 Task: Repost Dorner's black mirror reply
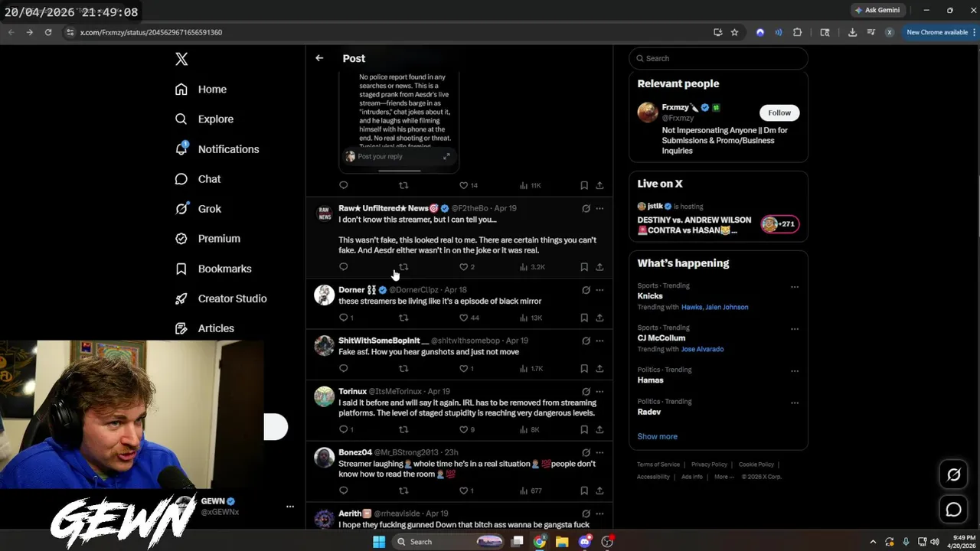(403, 318)
